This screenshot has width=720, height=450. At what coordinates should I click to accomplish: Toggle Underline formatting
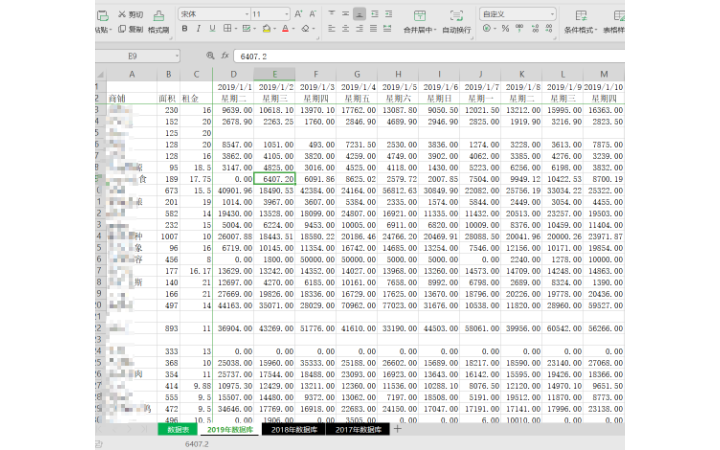tap(212, 29)
